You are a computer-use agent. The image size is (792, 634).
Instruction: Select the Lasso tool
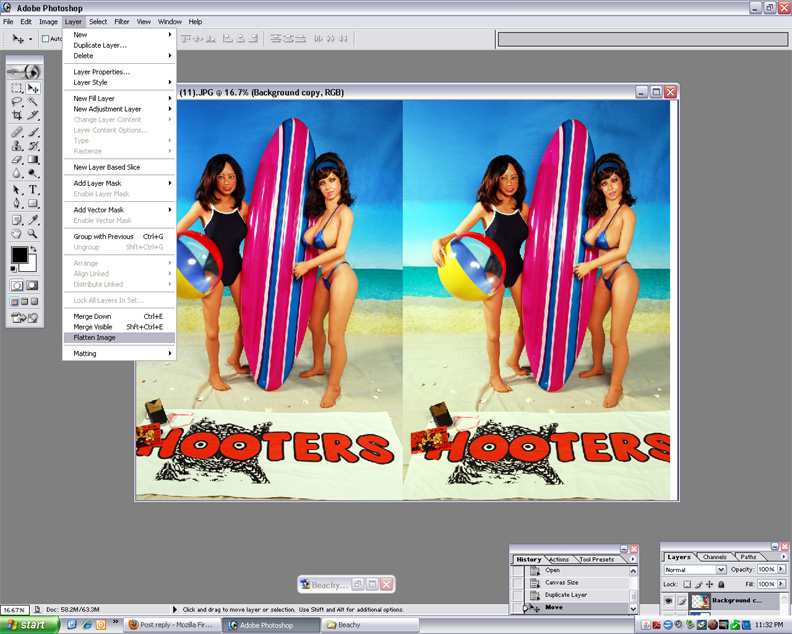17,102
